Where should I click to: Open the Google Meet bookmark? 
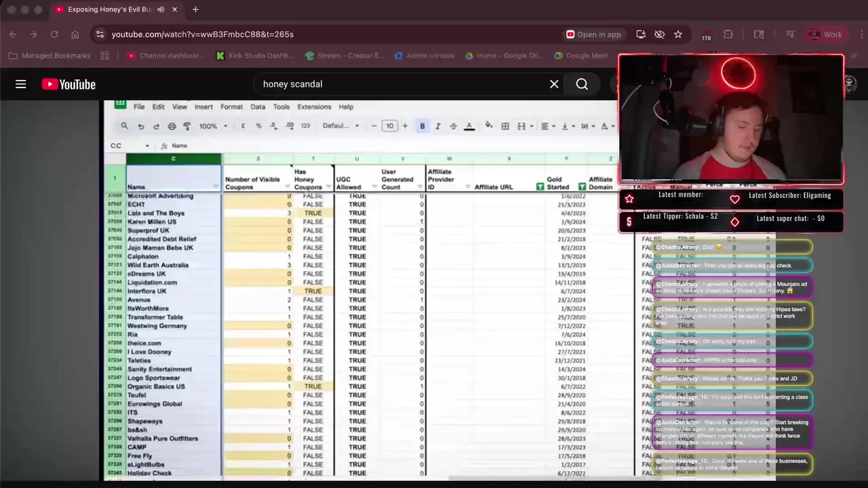(580, 56)
